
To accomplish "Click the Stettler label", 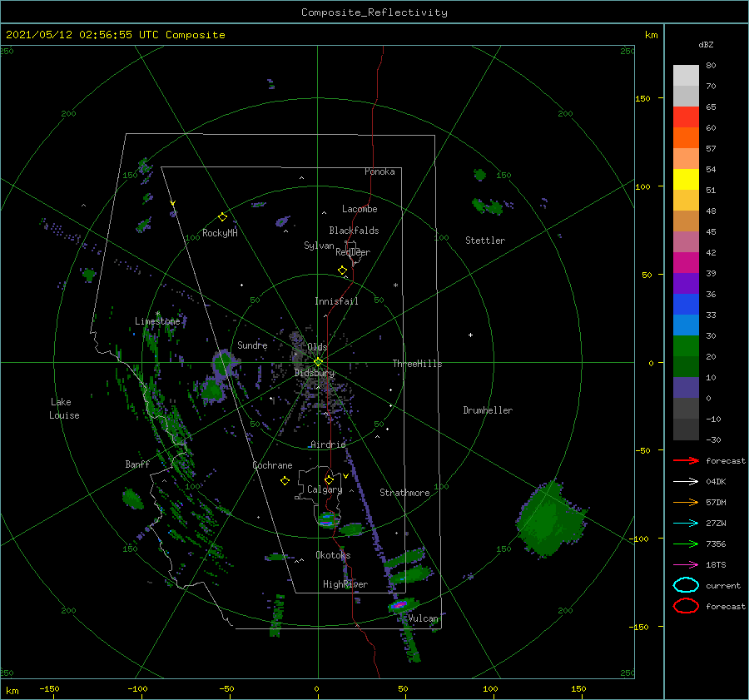I will click(x=485, y=241).
